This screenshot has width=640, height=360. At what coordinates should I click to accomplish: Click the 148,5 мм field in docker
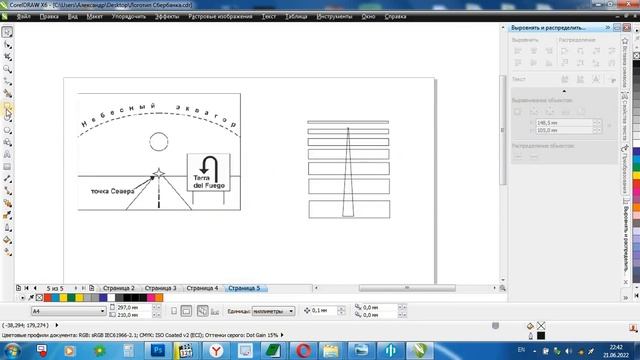pyautogui.click(x=564, y=122)
